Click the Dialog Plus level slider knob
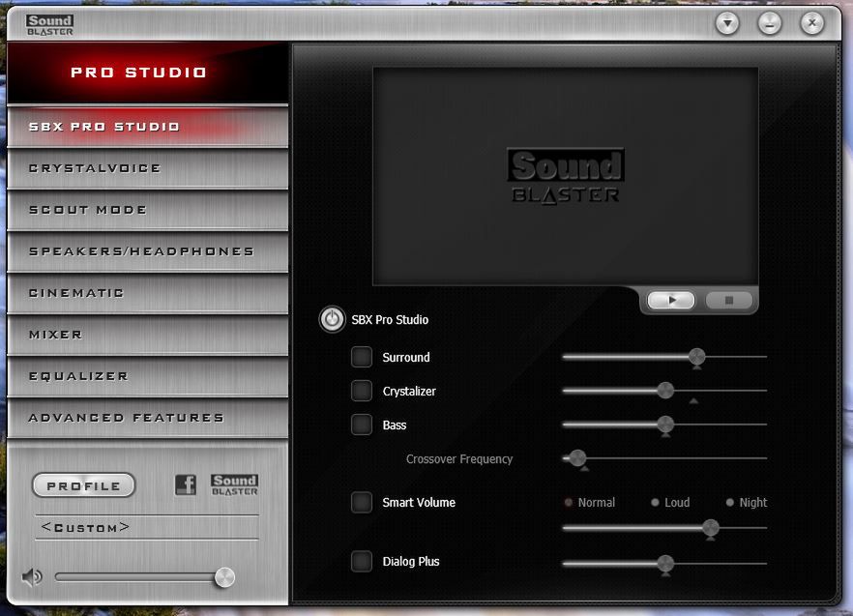The width and height of the screenshot is (853, 616). tap(664, 563)
